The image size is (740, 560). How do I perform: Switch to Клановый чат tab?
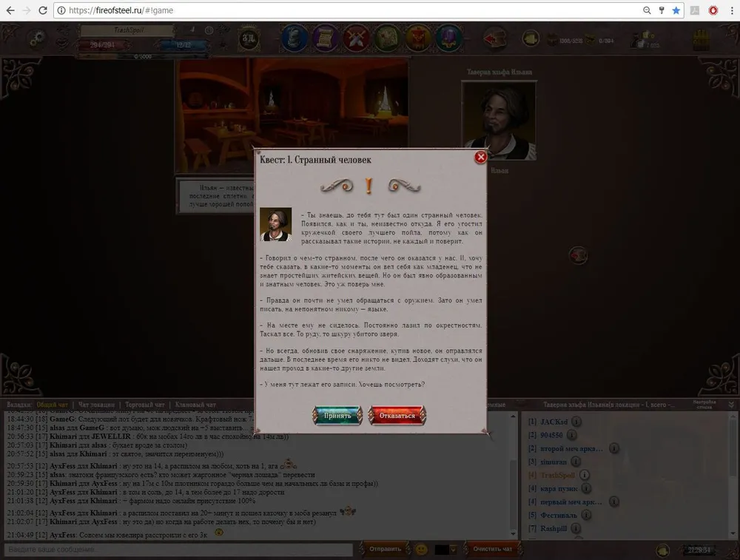click(x=195, y=405)
